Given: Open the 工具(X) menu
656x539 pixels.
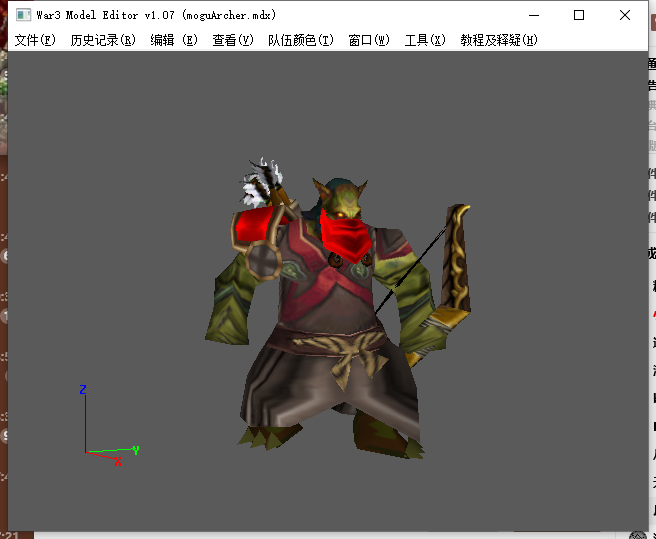Looking at the screenshot, I should point(425,40).
